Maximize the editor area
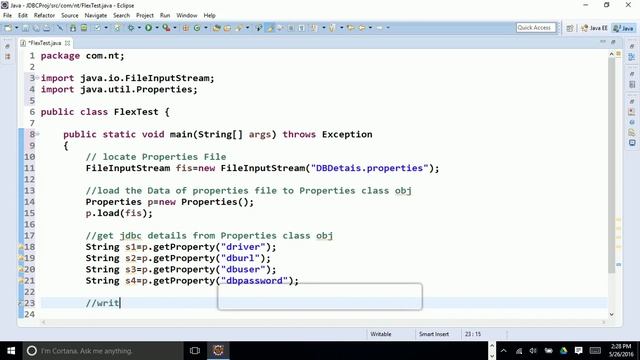This screenshot has width=640, height=360. pos(613,42)
